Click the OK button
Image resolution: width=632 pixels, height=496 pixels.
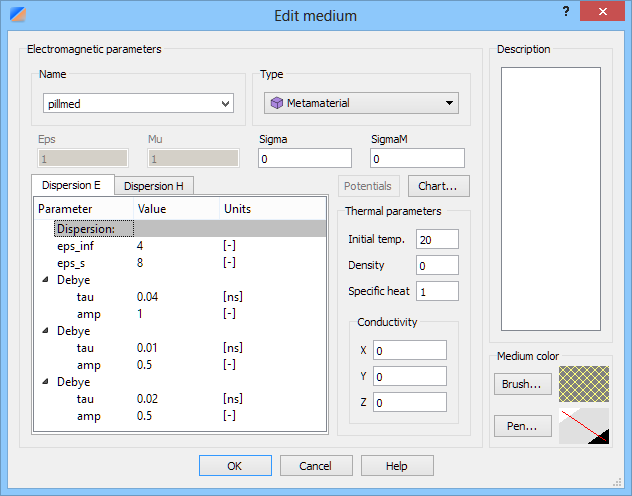(235, 466)
